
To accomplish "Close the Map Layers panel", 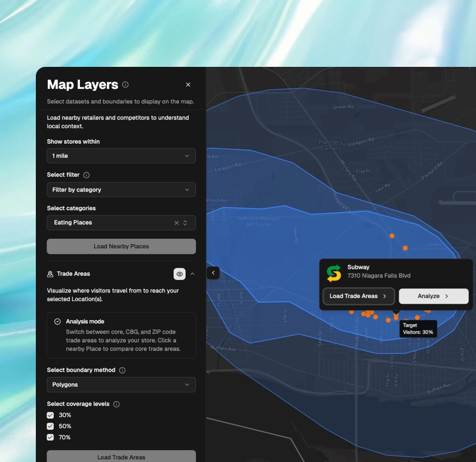I will pyautogui.click(x=188, y=85).
